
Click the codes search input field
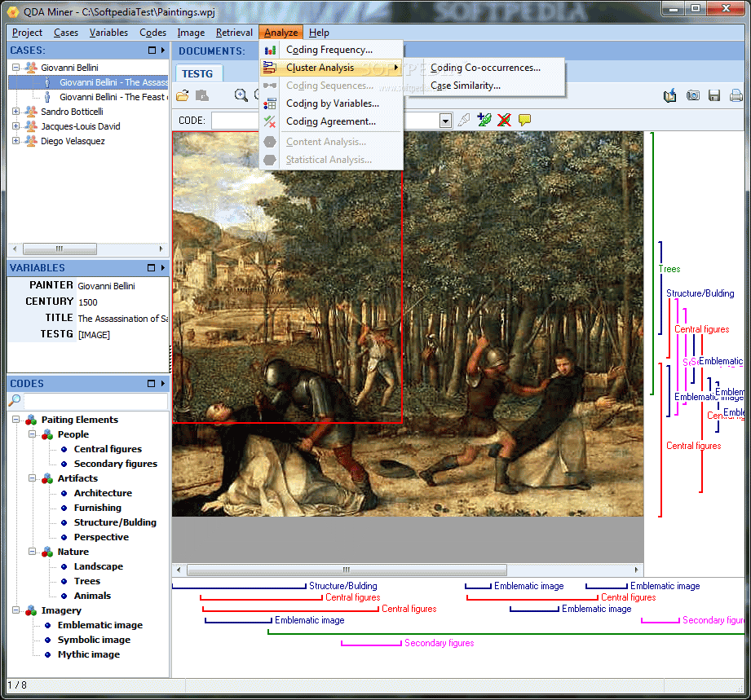coord(95,400)
